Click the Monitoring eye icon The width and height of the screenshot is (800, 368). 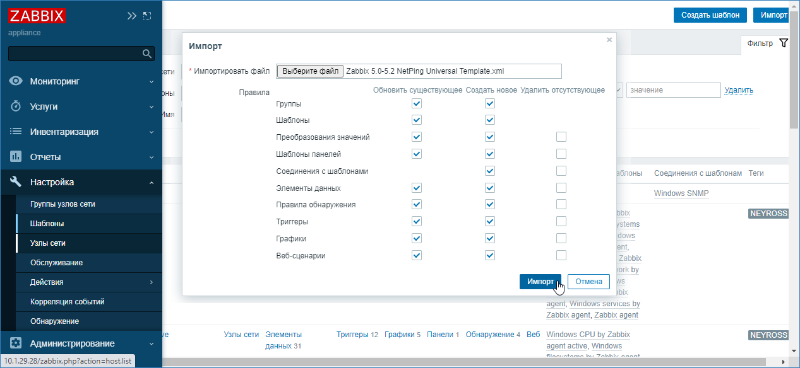pyautogui.click(x=16, y=81)
